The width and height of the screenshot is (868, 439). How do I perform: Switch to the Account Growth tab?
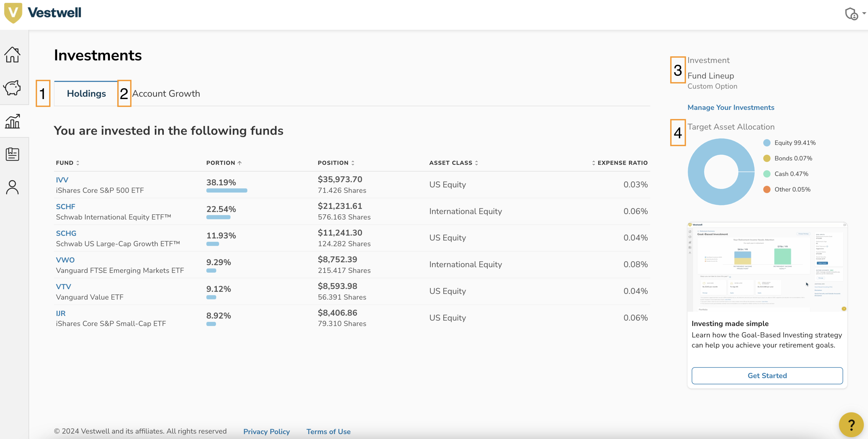166,94
